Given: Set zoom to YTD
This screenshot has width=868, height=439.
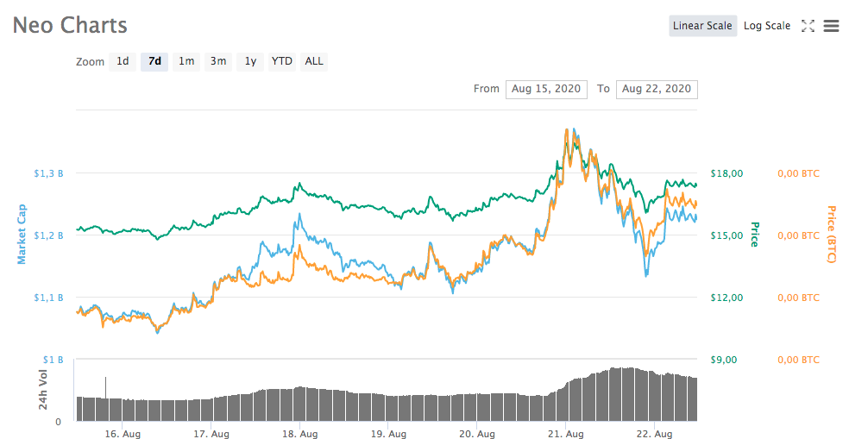Looking at the screenshot, I should coord(282,61).
